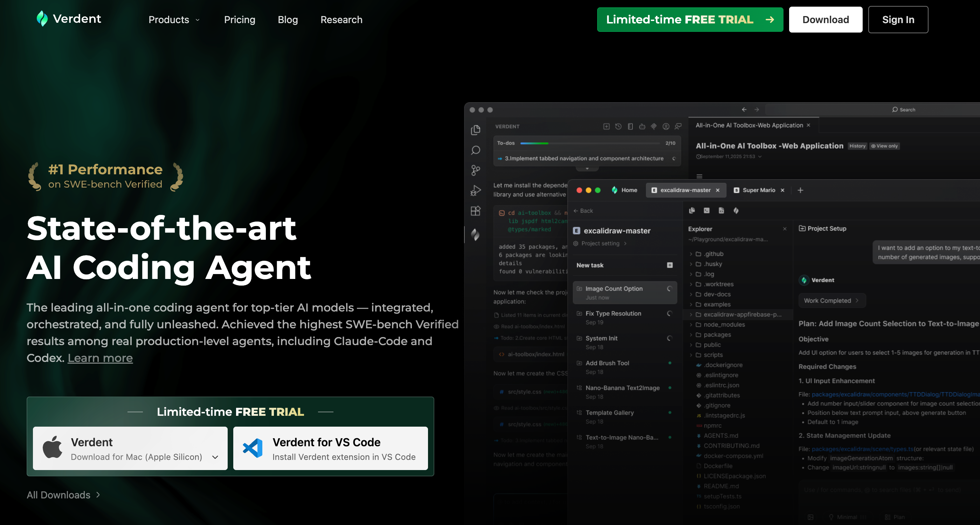Go to the Pricing page
The image size is (980, 525).
tap(240, 20)
